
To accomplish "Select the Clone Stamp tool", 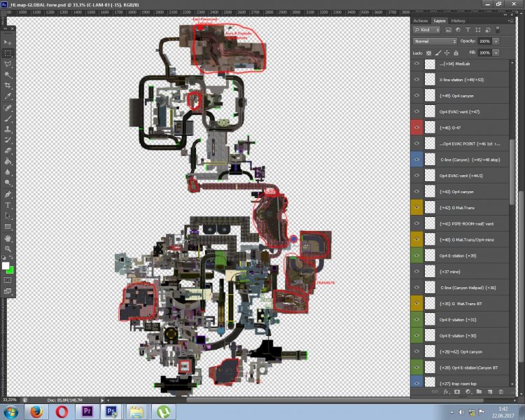I will point(8,129).
